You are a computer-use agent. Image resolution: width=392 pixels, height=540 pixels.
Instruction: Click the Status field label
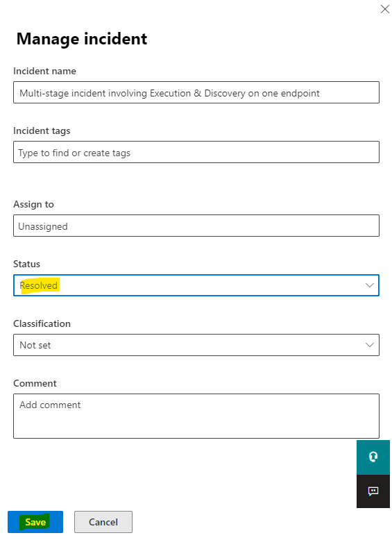click(27, 264)
